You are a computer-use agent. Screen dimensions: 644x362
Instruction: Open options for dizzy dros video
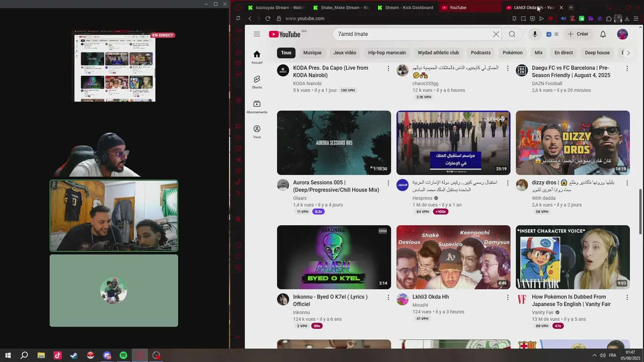tap(627, 183)
